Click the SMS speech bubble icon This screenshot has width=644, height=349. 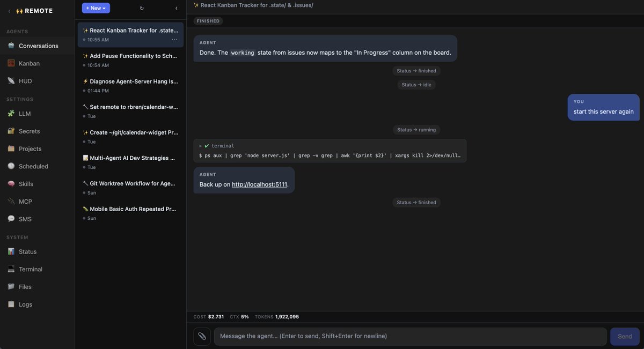pyautogui.click(x=11, y=219)
